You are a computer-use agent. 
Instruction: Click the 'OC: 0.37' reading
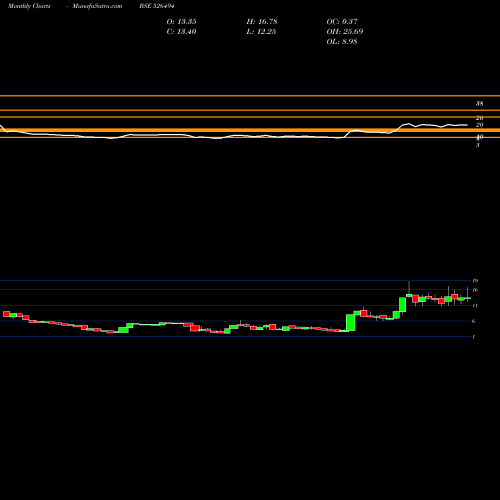tap(342, 22)
